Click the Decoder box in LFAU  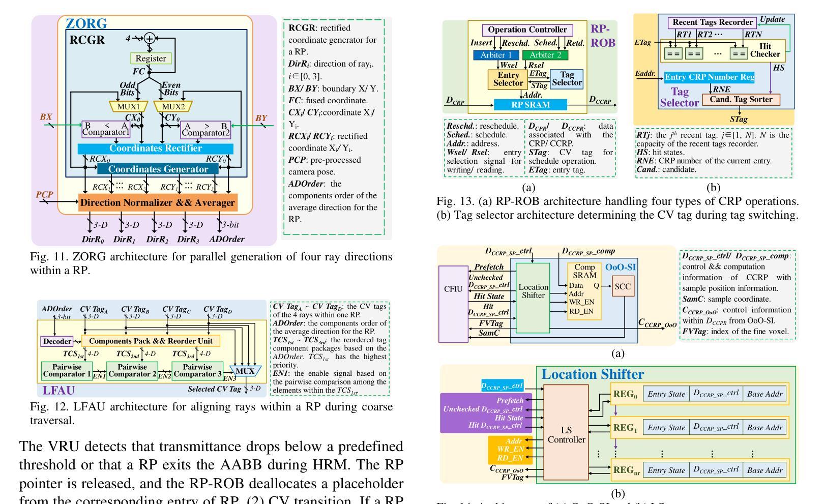(x=57, y=341)
